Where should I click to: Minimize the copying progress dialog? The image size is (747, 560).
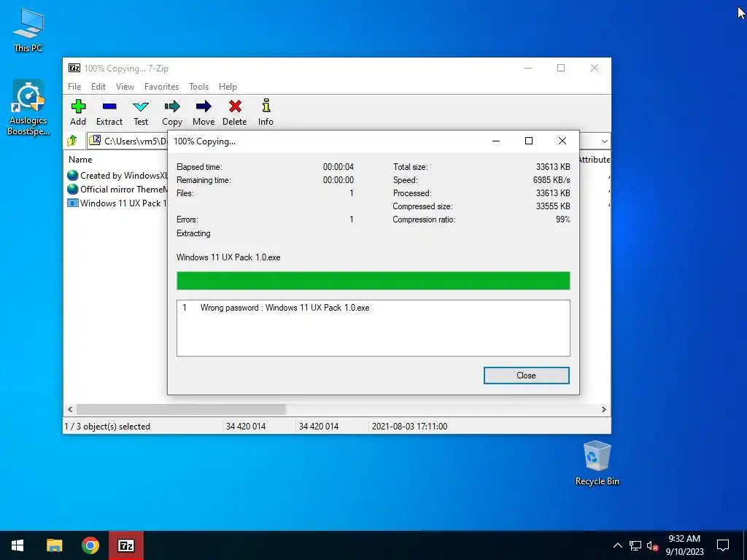[496, 141]
